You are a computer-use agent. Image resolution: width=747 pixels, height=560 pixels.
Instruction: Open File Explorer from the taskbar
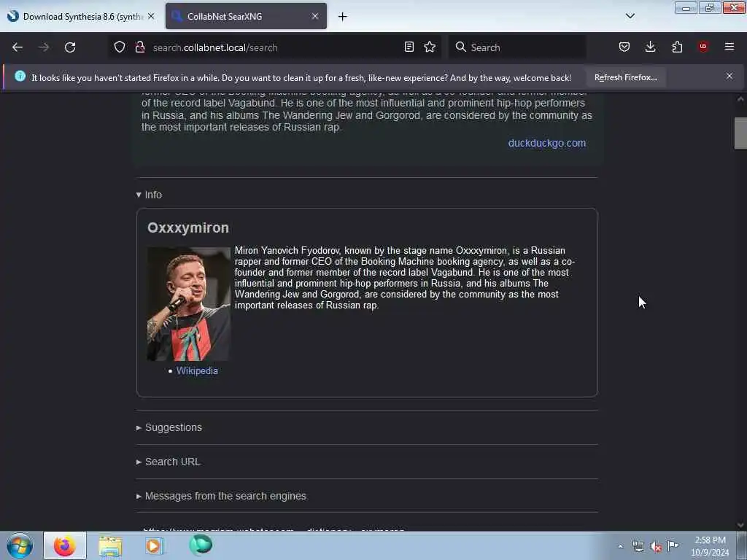111,545
